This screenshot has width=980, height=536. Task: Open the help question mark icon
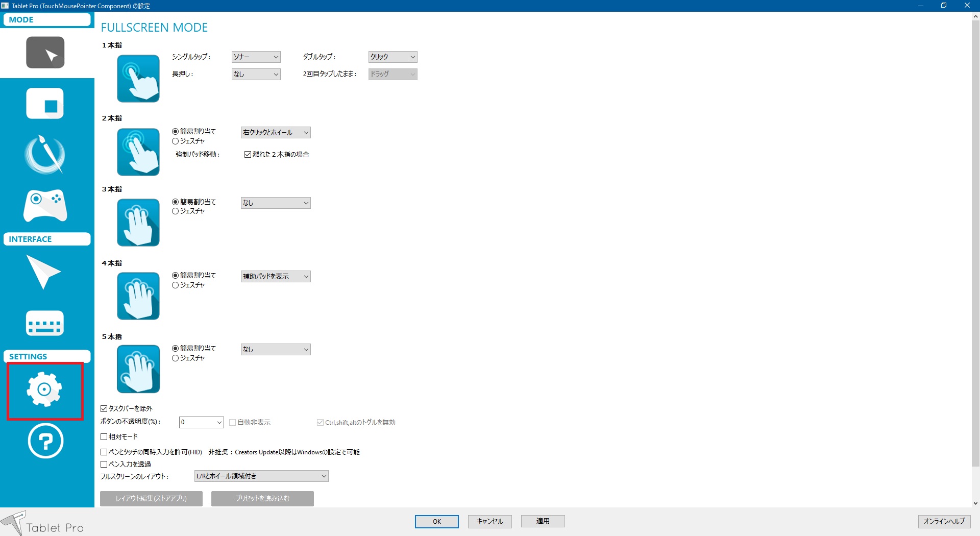45,441
